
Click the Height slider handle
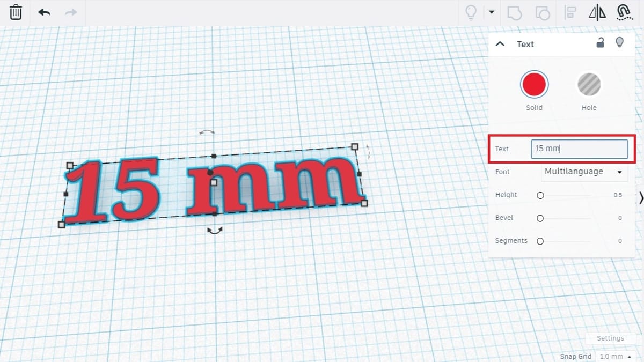pyautogui.click(x=540, y=195)
